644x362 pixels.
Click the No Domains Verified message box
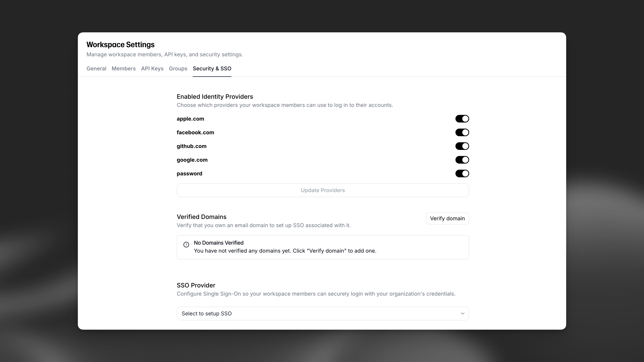pos(322,247)
